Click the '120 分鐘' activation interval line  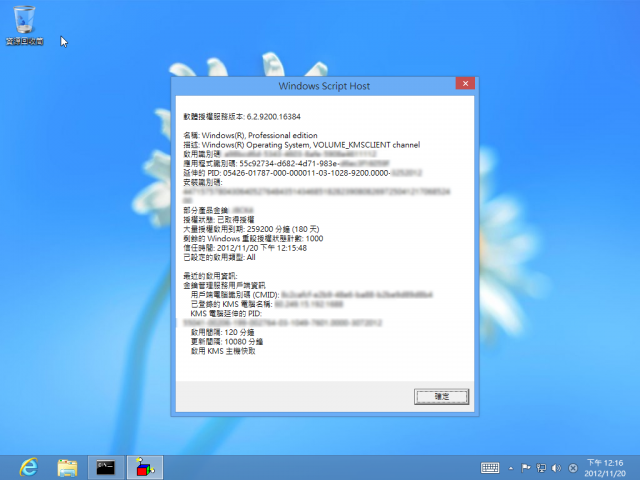pos(222,332)
